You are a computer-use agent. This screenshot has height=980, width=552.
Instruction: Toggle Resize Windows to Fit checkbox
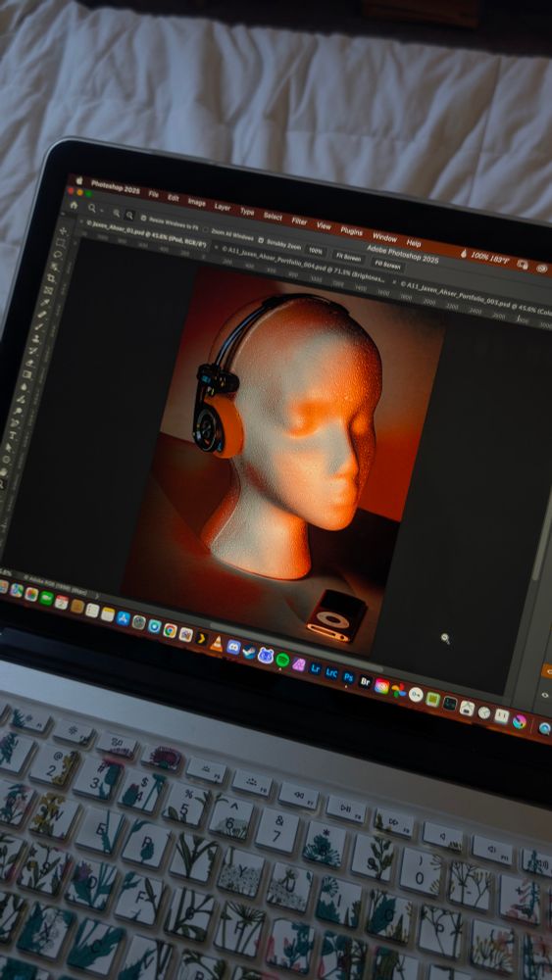pyautogui.click(x=144, y=219)
